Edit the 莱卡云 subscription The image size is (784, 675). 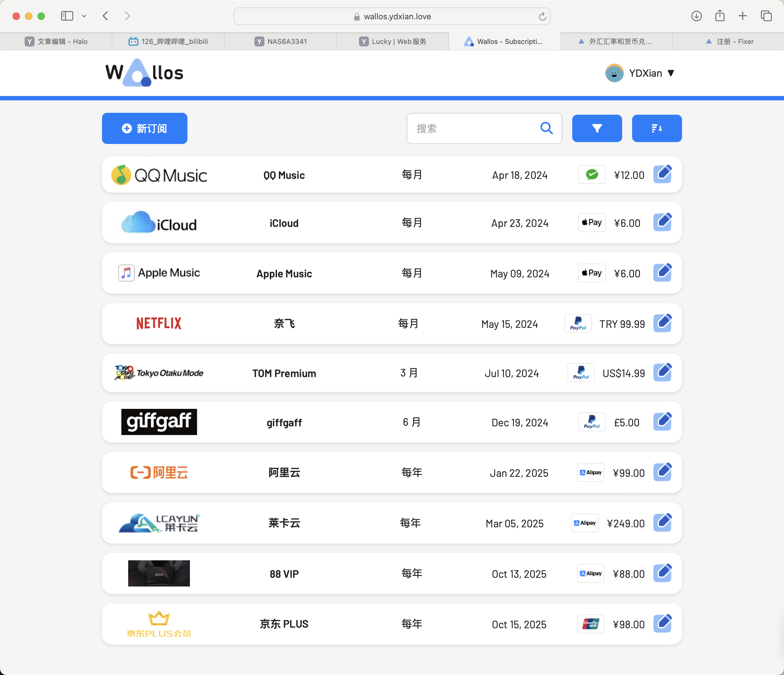(662, 523)
